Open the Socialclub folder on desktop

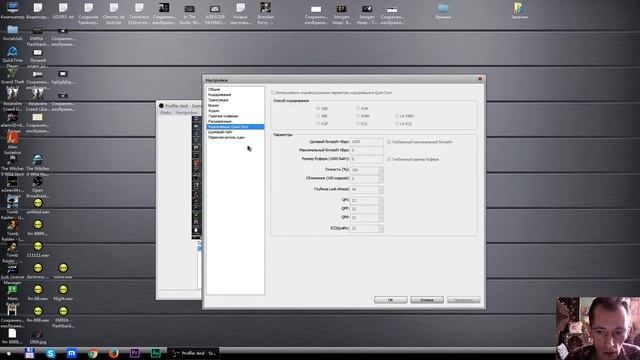point(12,33)
